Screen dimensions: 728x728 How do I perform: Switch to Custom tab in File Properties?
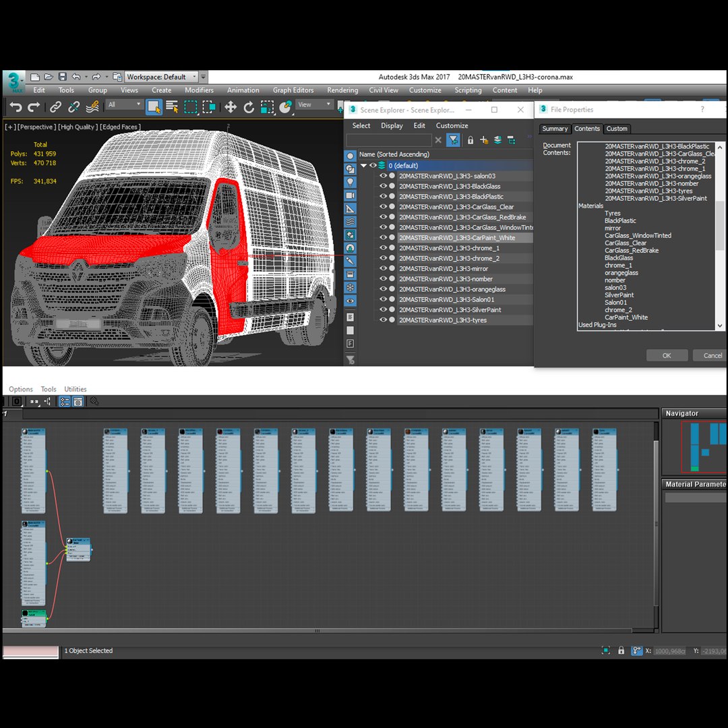[x=617, y=129]
